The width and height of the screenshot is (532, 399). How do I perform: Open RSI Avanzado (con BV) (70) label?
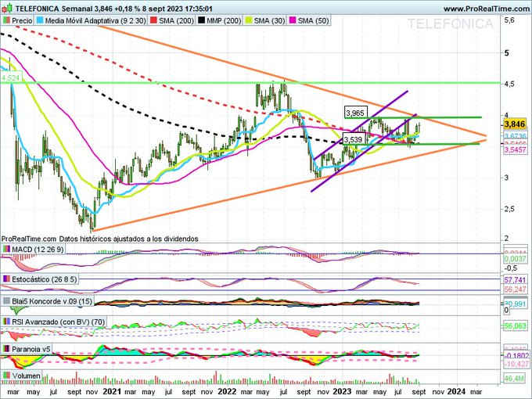tap(59, 322)
